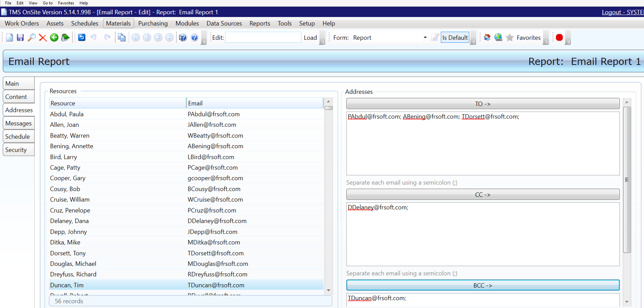This screenshot has height=308, width=644.
Task: Delete with the red X icon
Action: 43,37
